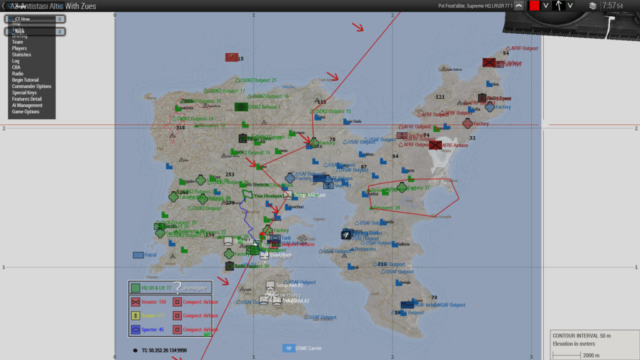Open Game Options entry
This screenshot has height=360, width=640.
25,111
